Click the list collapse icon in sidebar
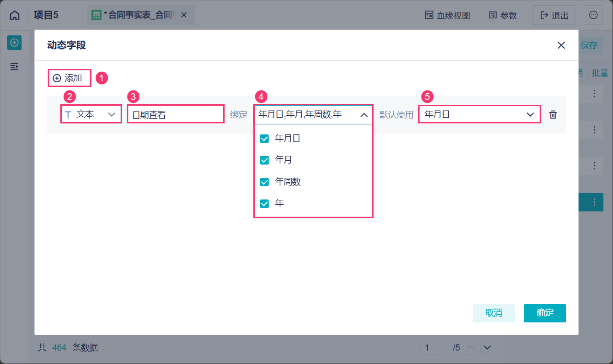 14,66
